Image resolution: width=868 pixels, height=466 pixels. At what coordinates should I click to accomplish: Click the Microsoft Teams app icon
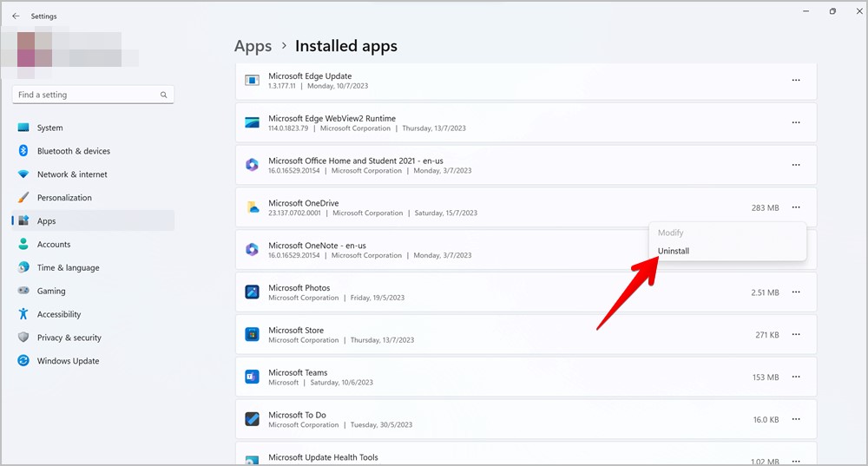click(252, 377)
